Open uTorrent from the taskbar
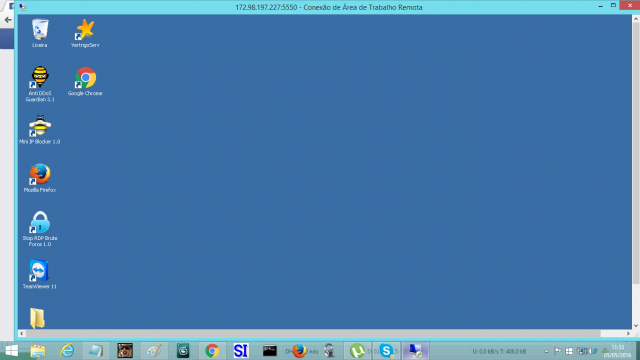The height and width of the screenshot is (360, 640). tap(357, 351)
